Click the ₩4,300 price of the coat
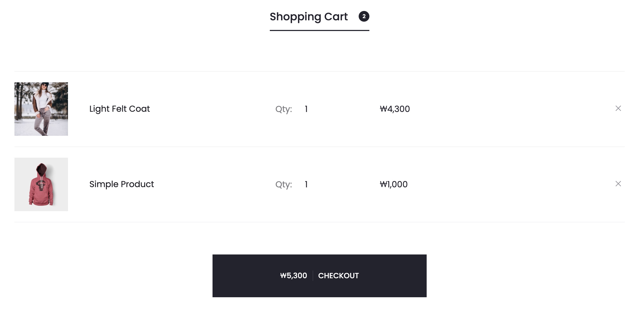 click(x=395, y=109)
